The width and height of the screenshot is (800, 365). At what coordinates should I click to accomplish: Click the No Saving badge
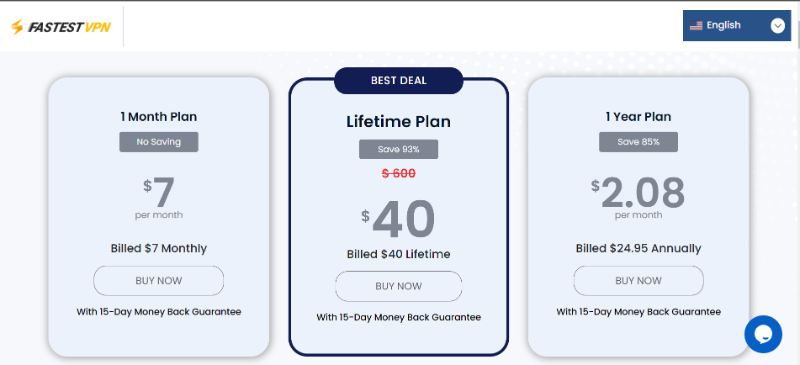[159, 142]
